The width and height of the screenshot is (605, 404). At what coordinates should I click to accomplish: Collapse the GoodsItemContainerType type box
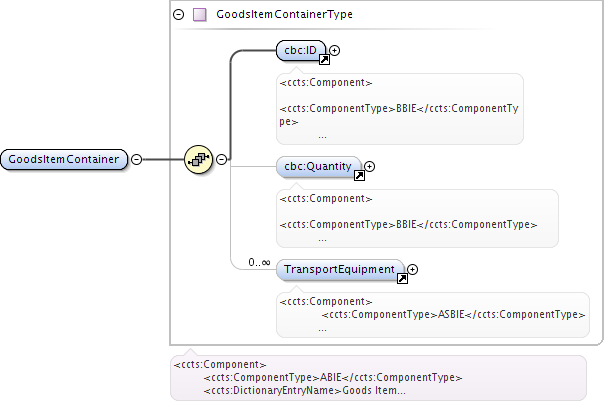pyautogui.click(x=178, y=15)
